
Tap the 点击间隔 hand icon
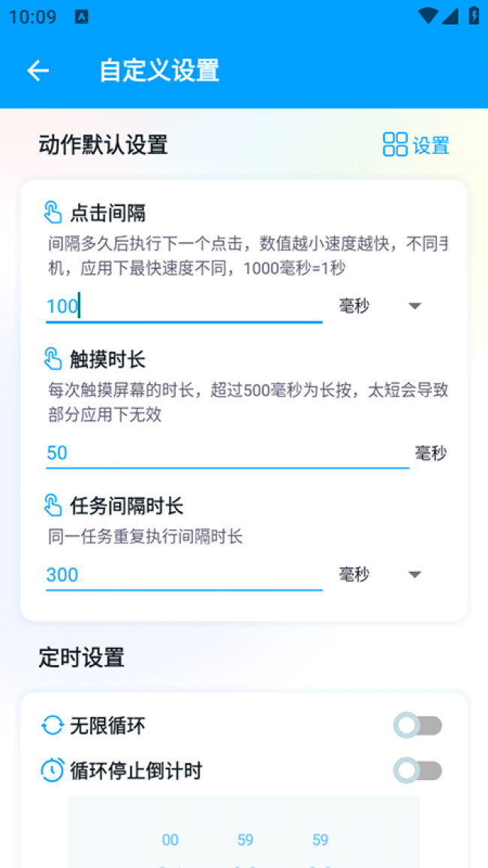click(53, 213)
